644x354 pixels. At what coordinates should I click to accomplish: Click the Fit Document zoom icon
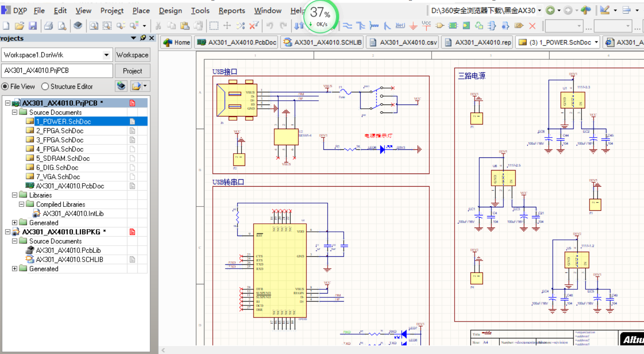click(94, 26)
